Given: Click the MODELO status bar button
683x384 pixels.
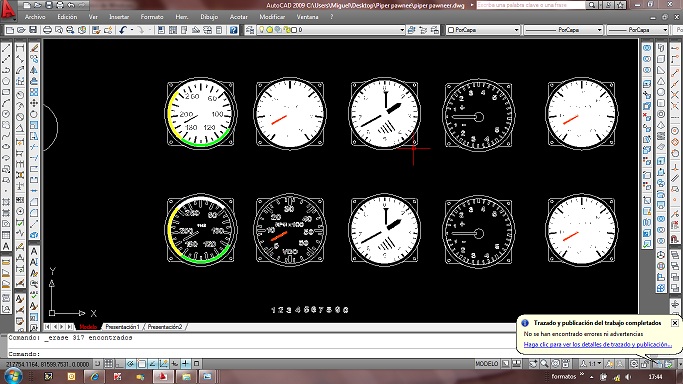Looking at the screenshot, I should (x=487, y=364).
